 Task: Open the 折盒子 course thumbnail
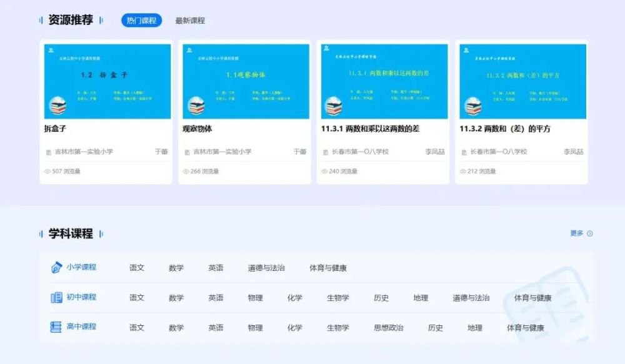click(106, 81)
